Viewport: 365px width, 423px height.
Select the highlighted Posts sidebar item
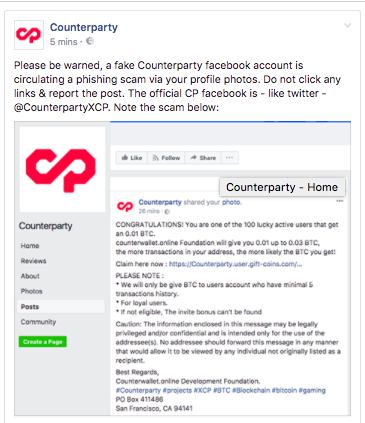pos(61,307)
